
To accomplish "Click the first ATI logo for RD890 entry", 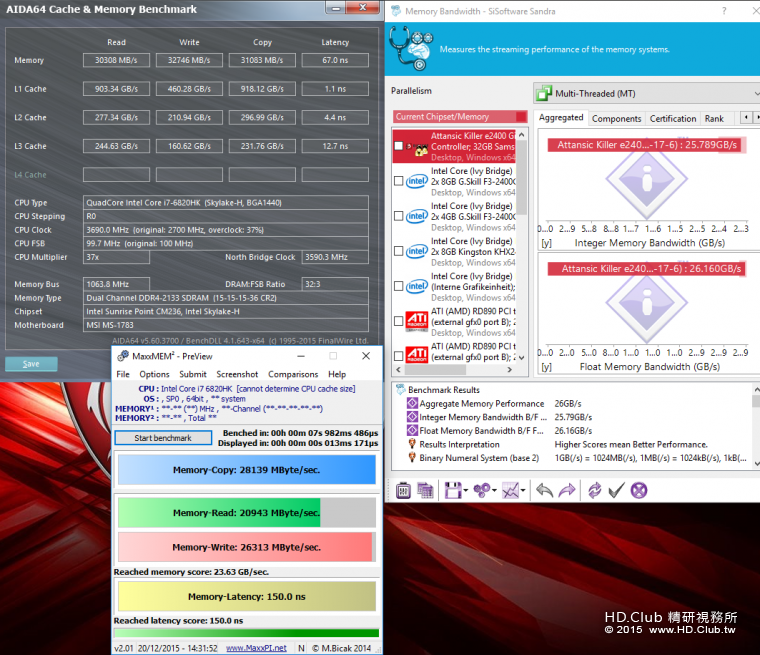I will click(417, 321).
